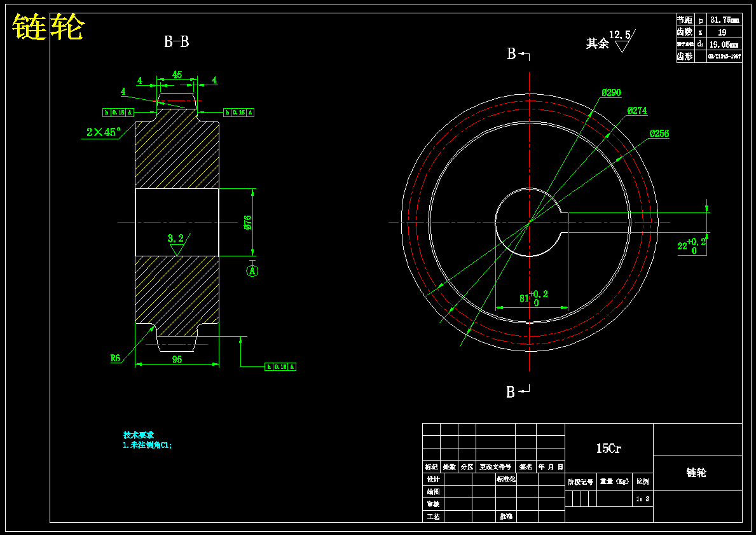Select the 节距 cell in parameter table
This screenshot has width=756, height=535.
[x=685, y=20]
